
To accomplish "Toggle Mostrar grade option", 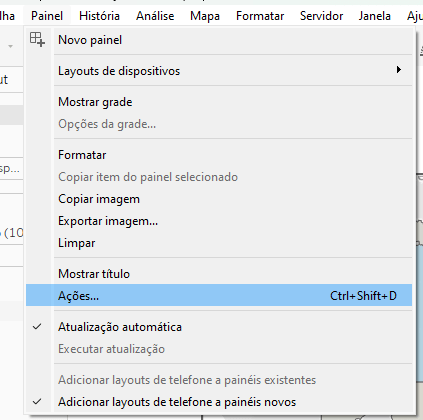I will (219, 102).
